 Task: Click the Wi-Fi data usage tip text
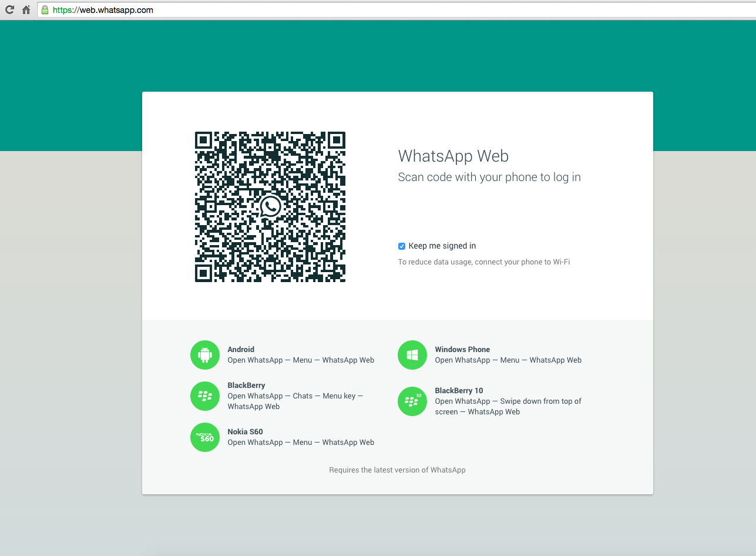tap(484, 262)
